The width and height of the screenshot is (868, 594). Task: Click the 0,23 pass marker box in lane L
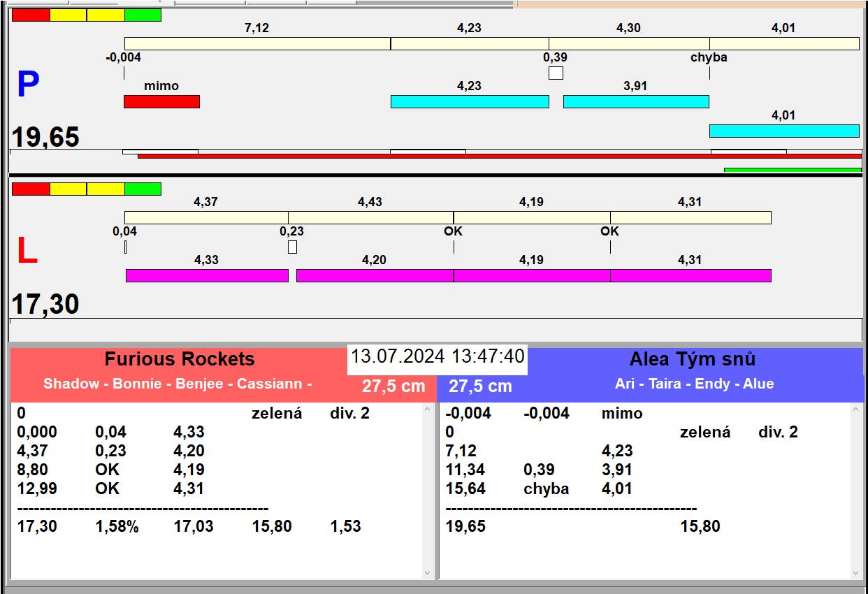tap(292, 247)
